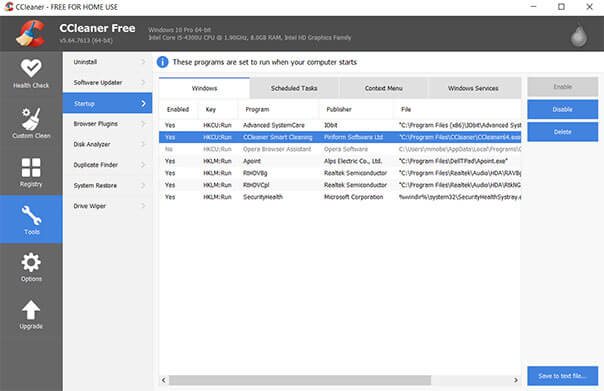Click Save to text file button

click(562, 376)
